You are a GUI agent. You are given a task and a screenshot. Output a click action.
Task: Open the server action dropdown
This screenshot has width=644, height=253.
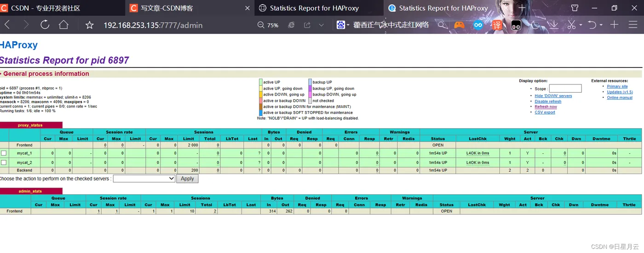[x=144, y=179]
